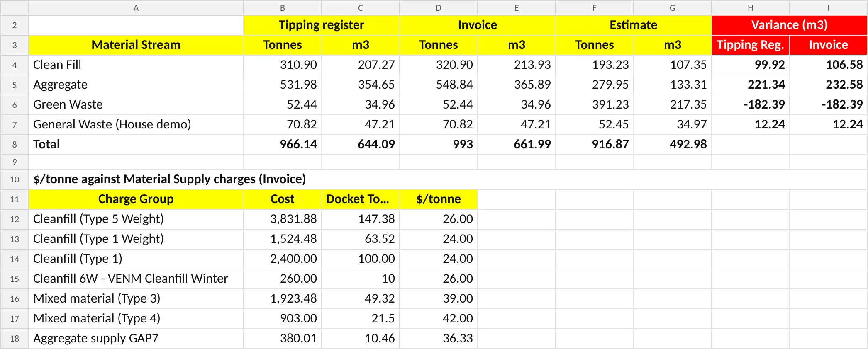Viewport: 868px width, 349px height.
Task: Select the $/tonne value 36.33
Action: [438, 338]
